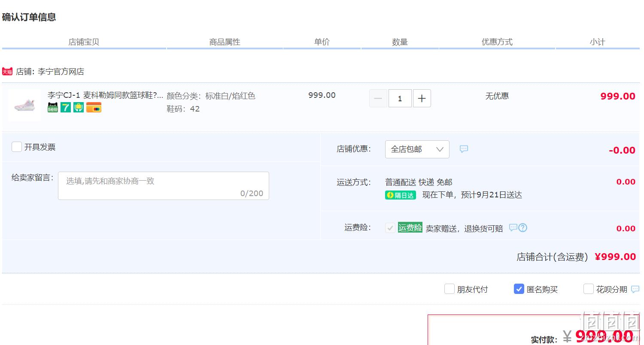This screenshot has width=644, height=345.
Task: Tick the 朋友代付 checkbox
Action: pos(450,289)
